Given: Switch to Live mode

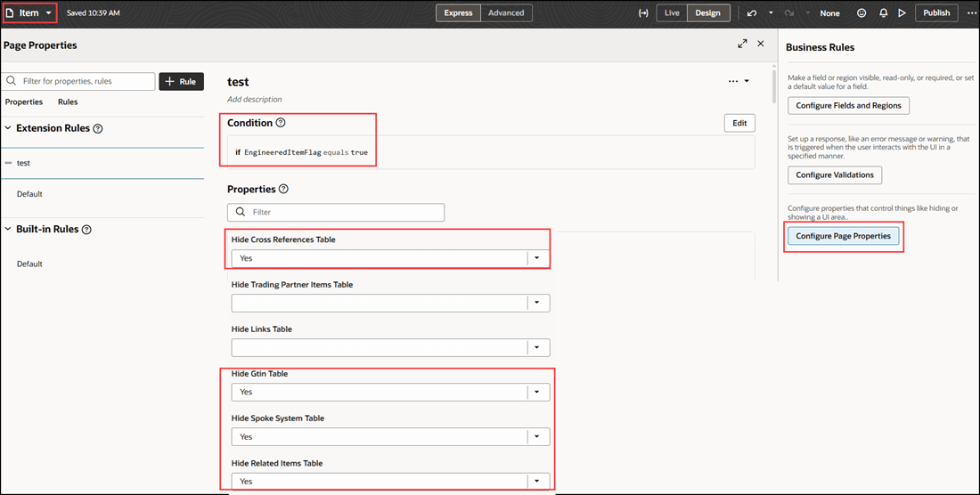Looking at the screenshot, I should tap(672, 12).
